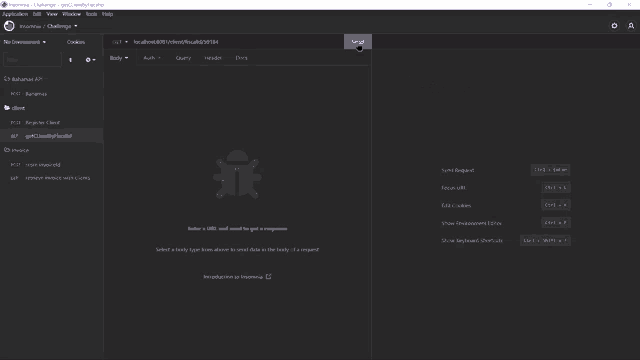Open the Bahamas API folder
This screenshot has width=640, height=360.
coord(23,79)
